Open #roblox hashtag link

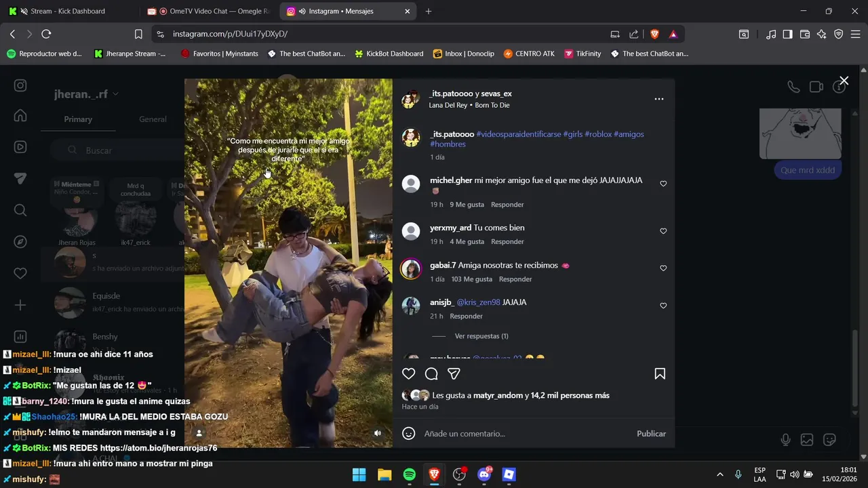[x=597, y=134]
